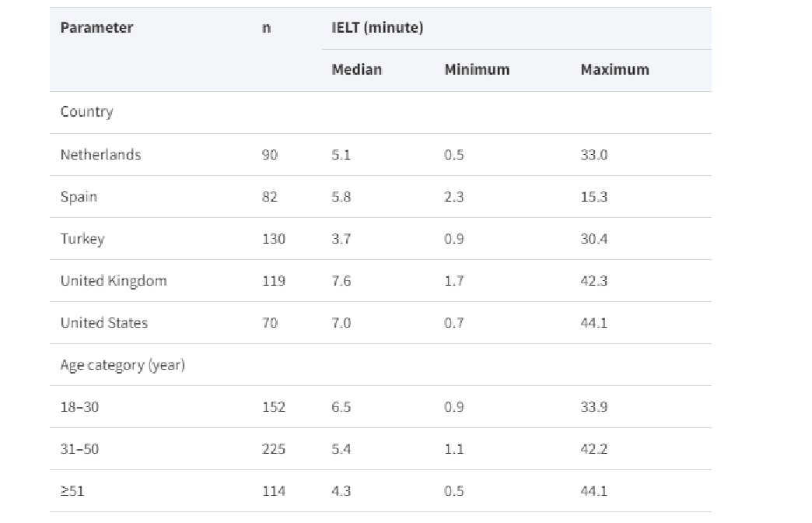Select the Age category (year) label

point(122,365)
